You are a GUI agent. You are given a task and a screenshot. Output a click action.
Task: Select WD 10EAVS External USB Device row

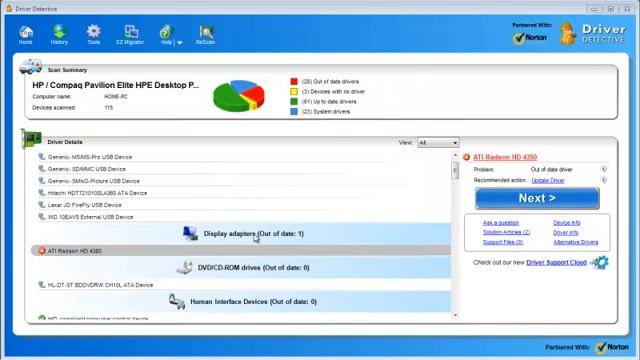[x=244, y=217]
